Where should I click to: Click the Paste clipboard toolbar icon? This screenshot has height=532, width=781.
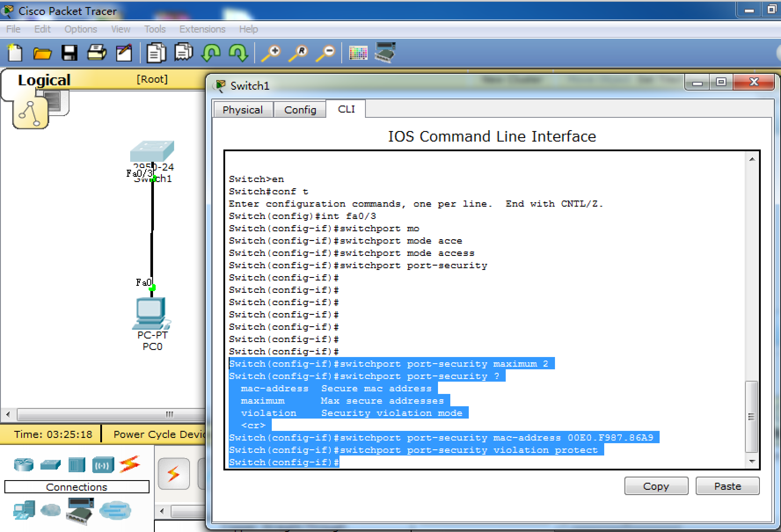183,52
